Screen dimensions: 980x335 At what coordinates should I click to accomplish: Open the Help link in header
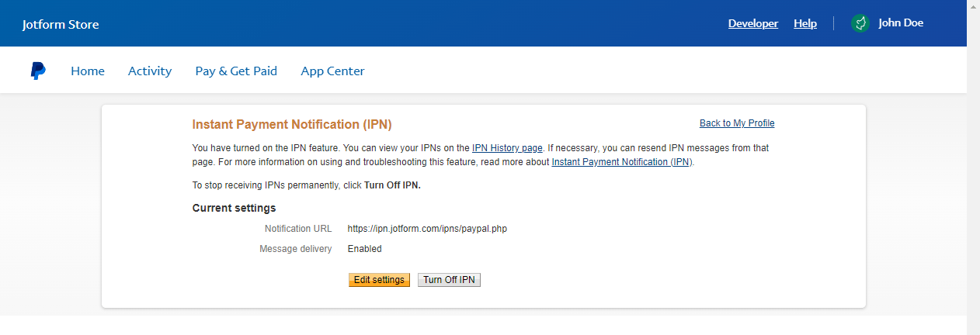805,23
